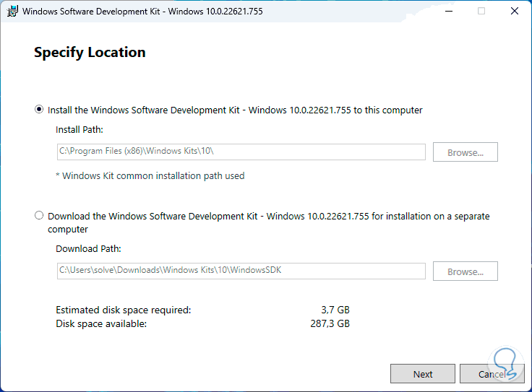Click the Specify Location heading
Viewport: 532px width, 392px height.
click(90, 53)
